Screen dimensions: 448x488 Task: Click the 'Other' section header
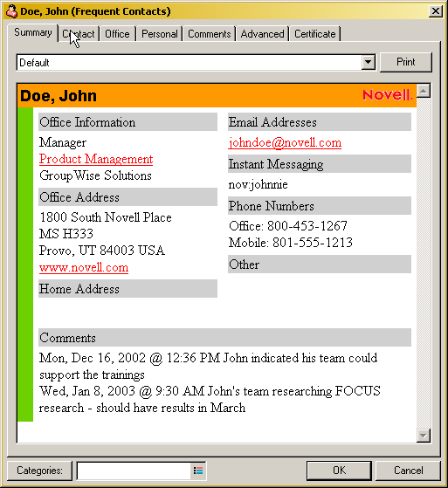[x=320, y=265]
